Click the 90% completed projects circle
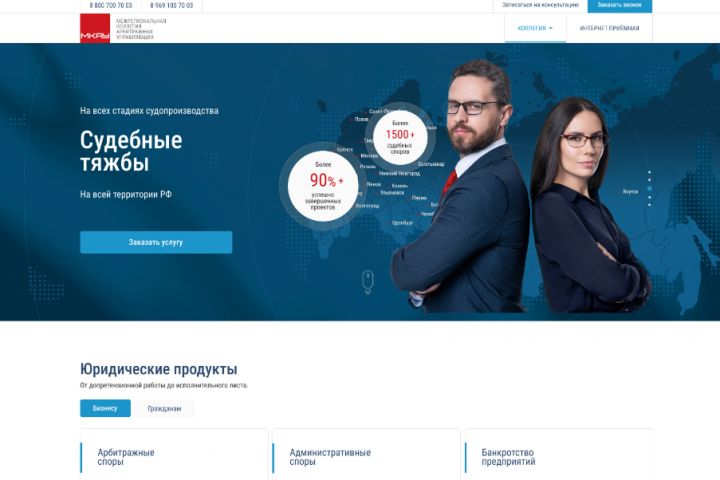This screenshot has height=480, width=720. click(x=323, y=186)
